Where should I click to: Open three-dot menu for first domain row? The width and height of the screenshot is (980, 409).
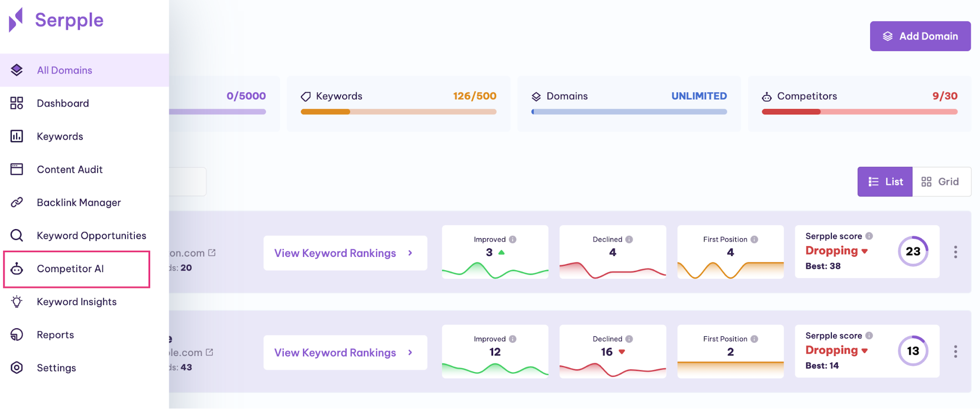click(x=955, y=252)
